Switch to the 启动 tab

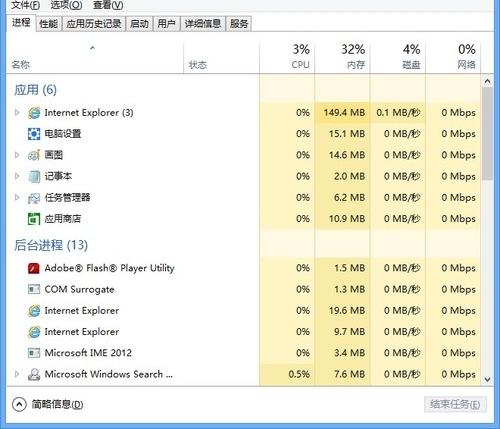pos(139,24)
